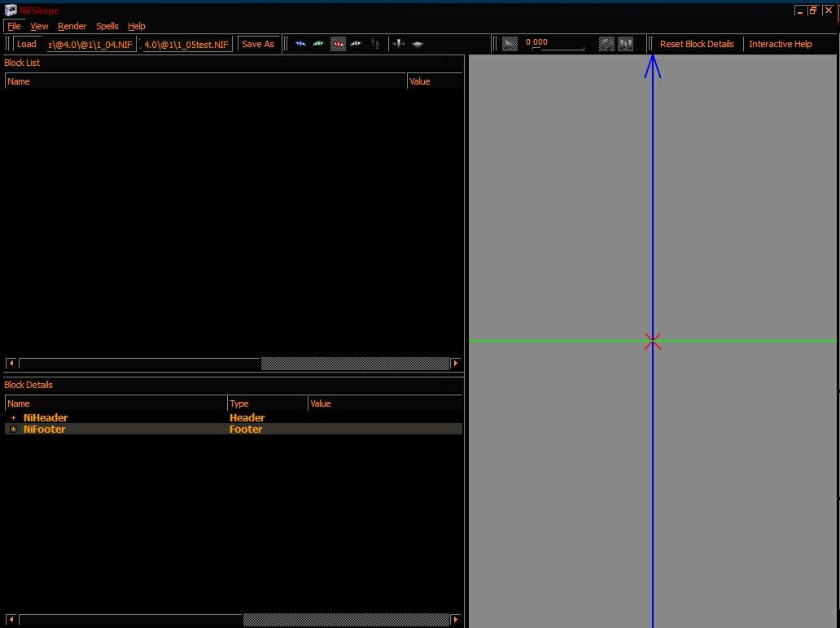Screen dimensions: 840x628
Task: Click Block Details Value column header
Action: (385, 403)
